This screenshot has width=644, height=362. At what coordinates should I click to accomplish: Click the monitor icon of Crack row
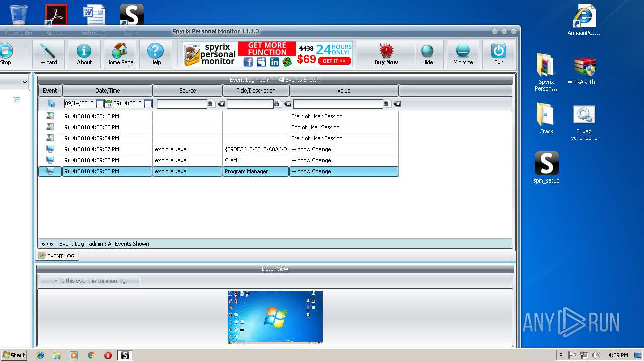click(x=50, y=160)
